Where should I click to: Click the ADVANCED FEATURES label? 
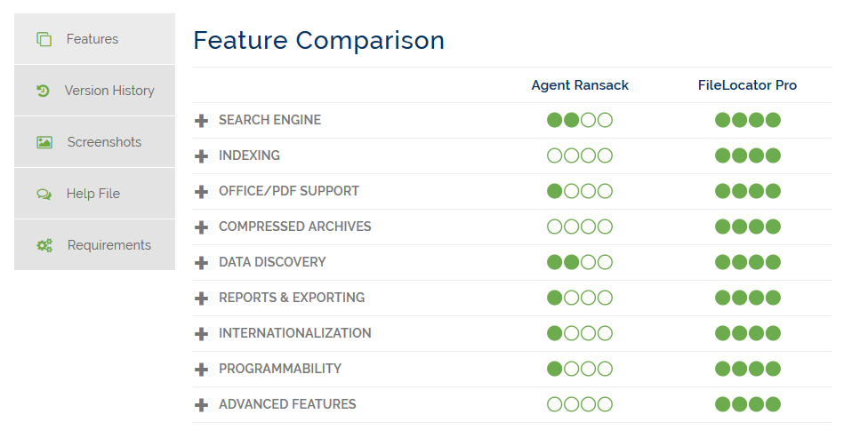click(287, 404)
